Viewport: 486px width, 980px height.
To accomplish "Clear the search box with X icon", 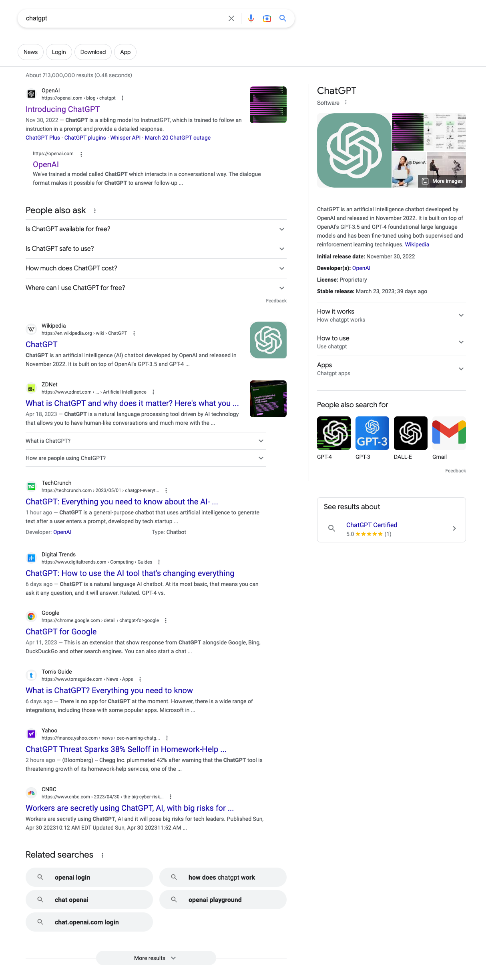I will tap(231, 18).
